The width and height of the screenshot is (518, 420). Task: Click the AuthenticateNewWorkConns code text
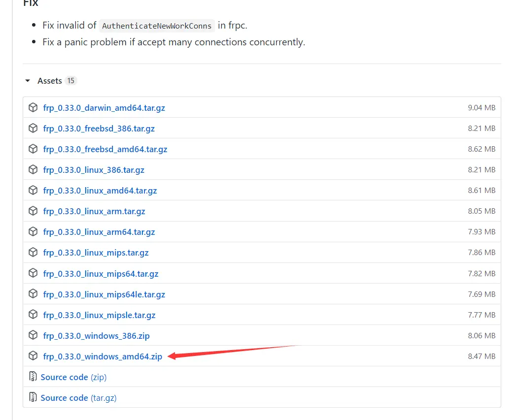click(157, 26)
